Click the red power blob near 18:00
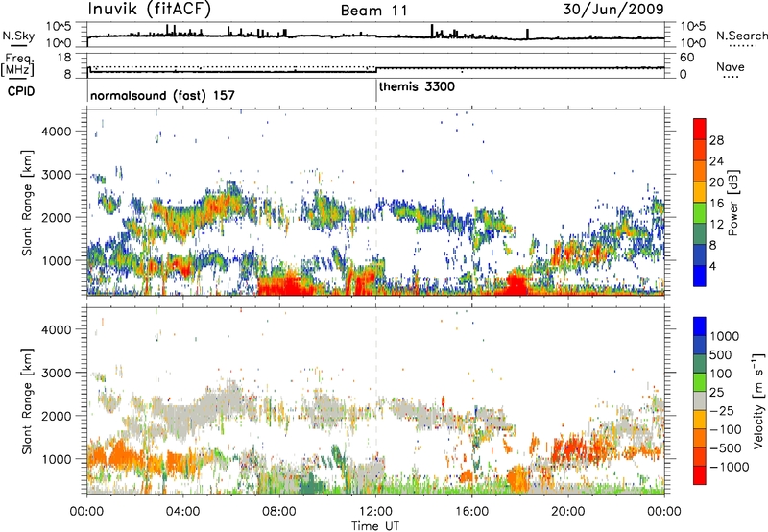Screen dimensions: 768x532 pyautogui.click(x=516, y=283)
